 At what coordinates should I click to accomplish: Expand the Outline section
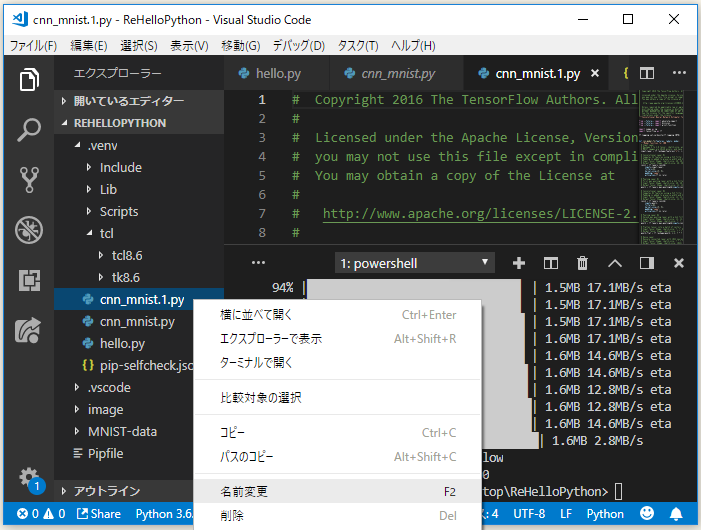click(x=123, y=491)
